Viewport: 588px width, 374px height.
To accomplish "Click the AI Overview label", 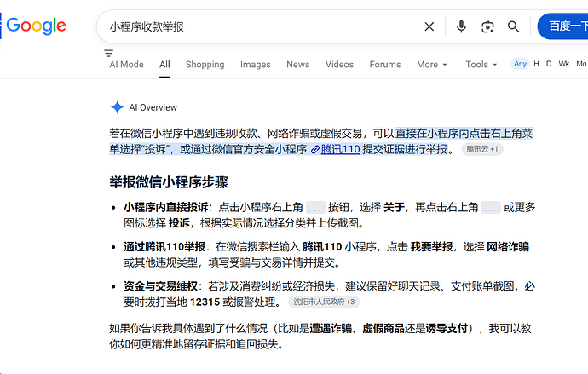I will 153,107.
